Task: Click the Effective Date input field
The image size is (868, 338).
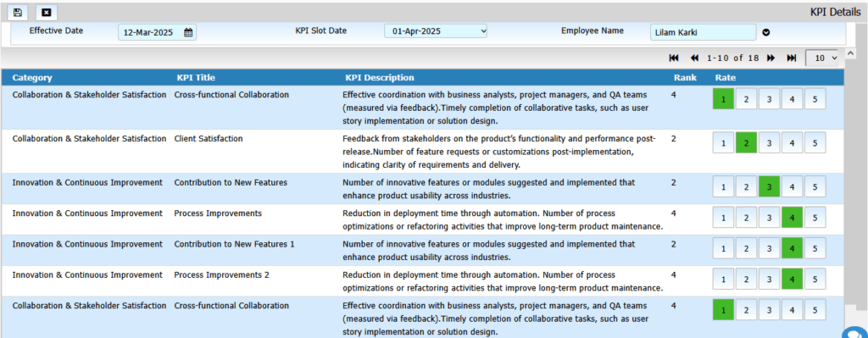Action: coord(157,33)
